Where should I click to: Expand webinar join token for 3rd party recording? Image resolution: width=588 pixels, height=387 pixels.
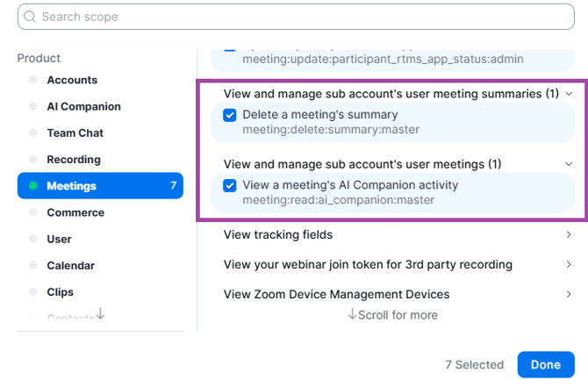tap(570, 265)
